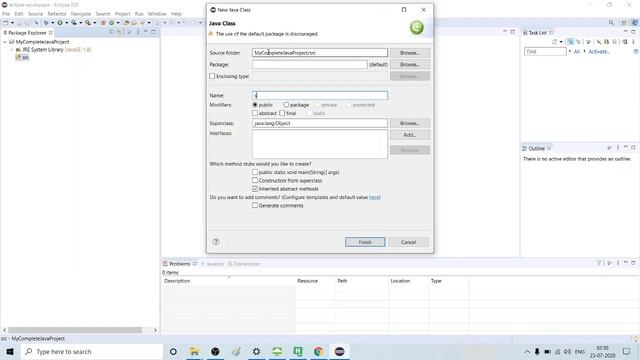Click the Package Explorer horizontal scrollbar
640x360 pixels.
coord(75,330)
